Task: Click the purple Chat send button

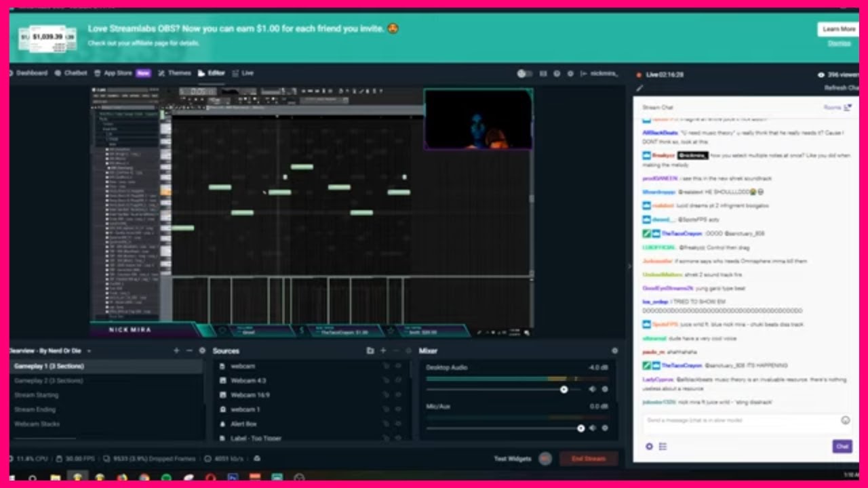Action: [842, 446]
